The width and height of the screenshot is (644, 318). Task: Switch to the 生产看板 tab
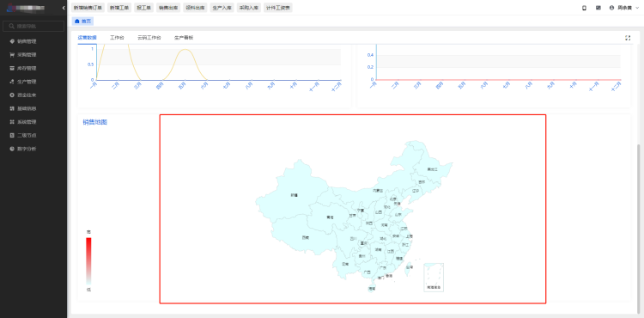[x=184, y=38]
